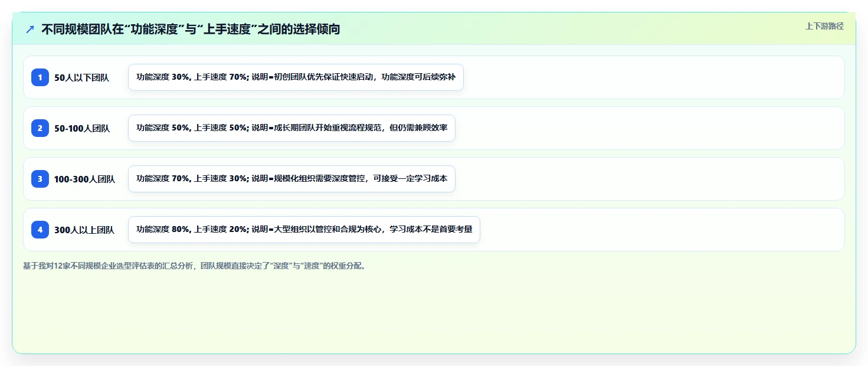The width and height of the screenshot is (868, 366).
Task: Click the number 3 badge
Action: [x=40, y=179]
